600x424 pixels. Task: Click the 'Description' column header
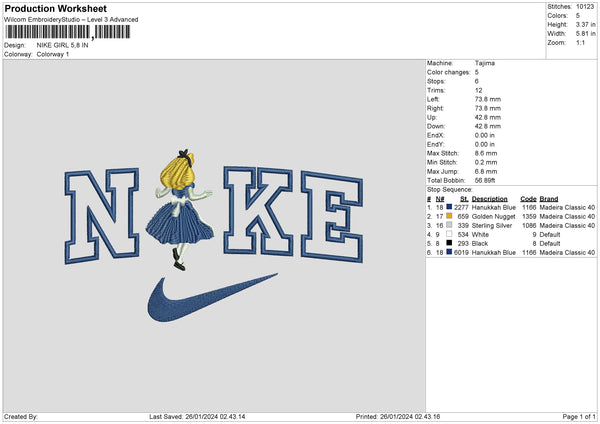[489, 199]
